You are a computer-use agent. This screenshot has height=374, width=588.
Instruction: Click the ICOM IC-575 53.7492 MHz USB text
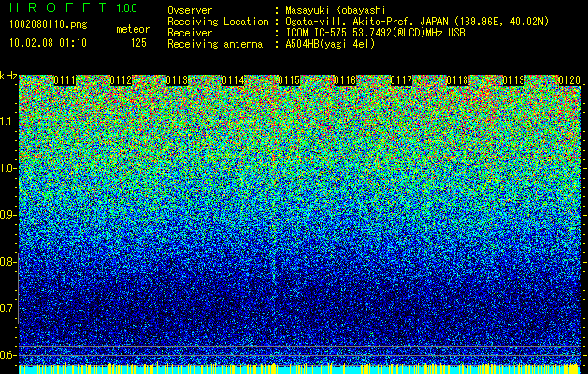tap(375, 33)
